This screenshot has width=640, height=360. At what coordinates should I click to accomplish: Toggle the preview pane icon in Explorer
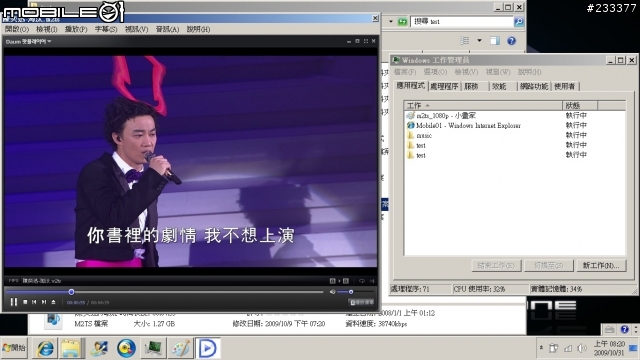(495, 40)
